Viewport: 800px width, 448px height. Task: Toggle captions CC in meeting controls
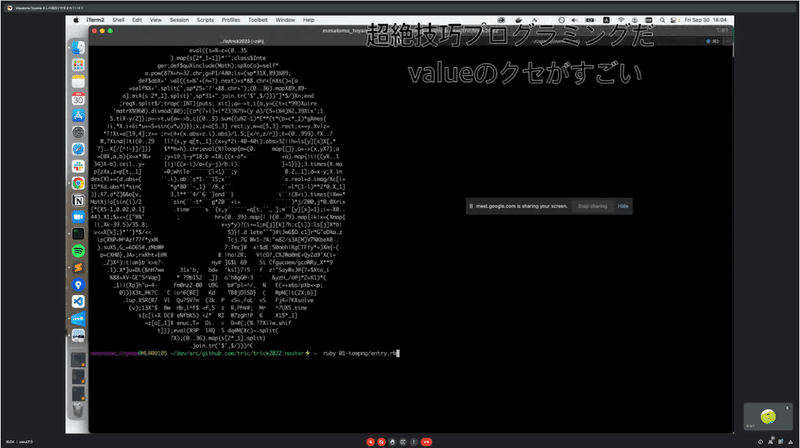(x=403, y=442)
